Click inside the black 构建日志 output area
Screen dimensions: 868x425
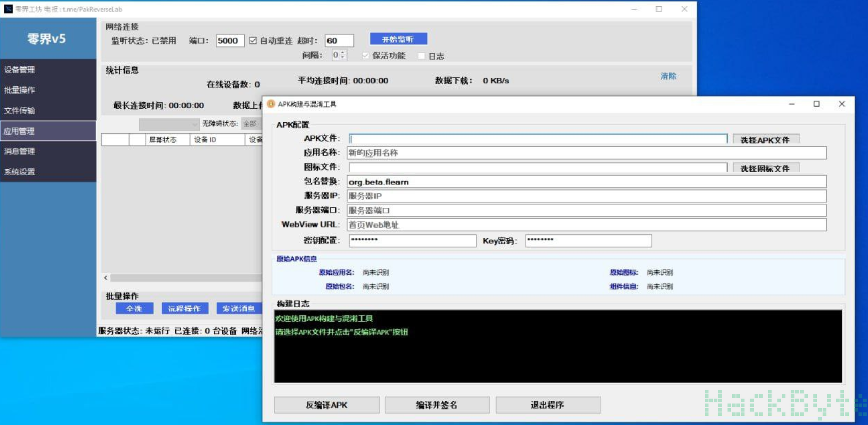pyautogui.click(x=558, y=346)
